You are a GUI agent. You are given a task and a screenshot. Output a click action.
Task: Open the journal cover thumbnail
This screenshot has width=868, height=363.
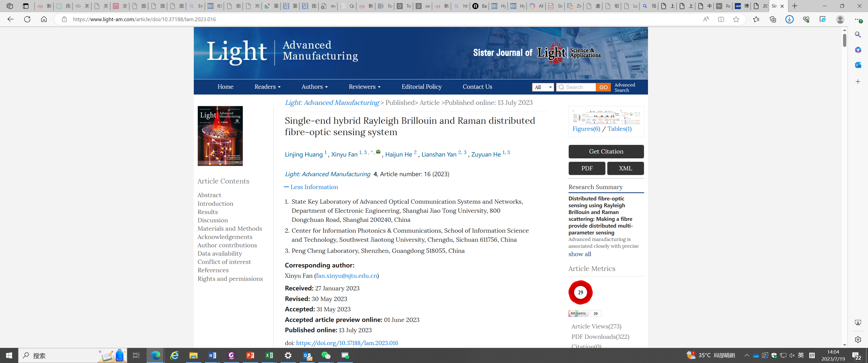point(220,136)
